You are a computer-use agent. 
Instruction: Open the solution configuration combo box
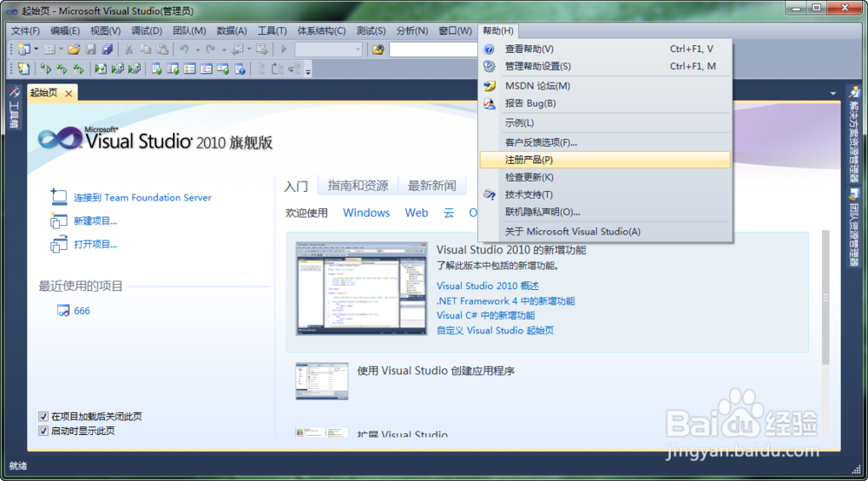point(329,49)
